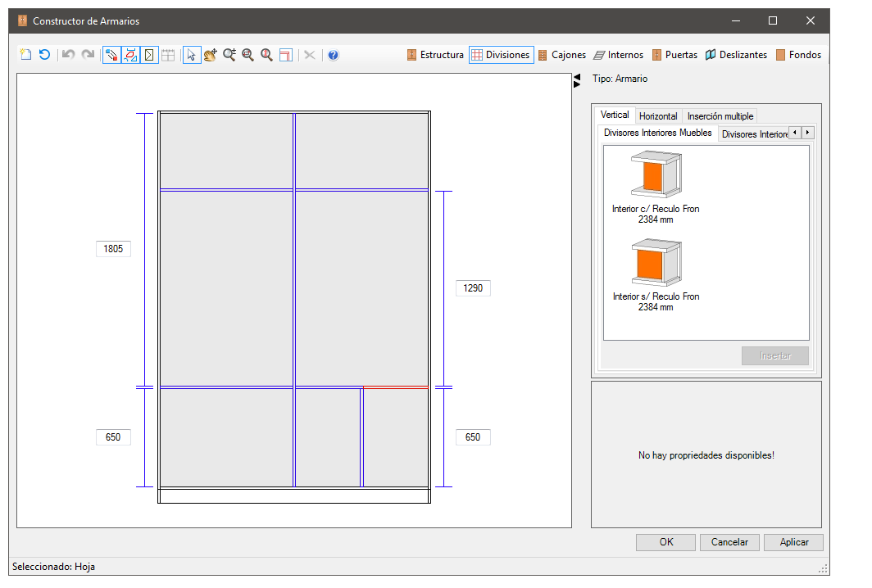
Task: Select the Interior c/ Reculo Fron thumbnail
Action: pos(656,188)
